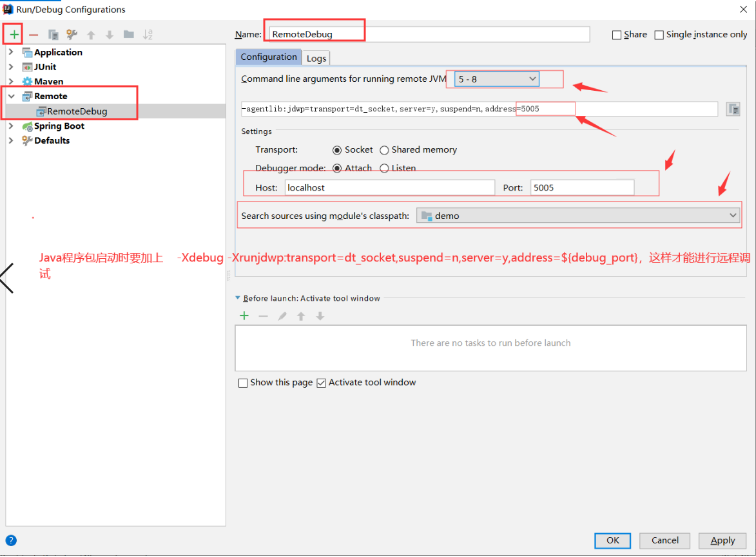Copy JVM arguments to clipboard icon
This screenshot has height=557, width=756.
(733, 109)
